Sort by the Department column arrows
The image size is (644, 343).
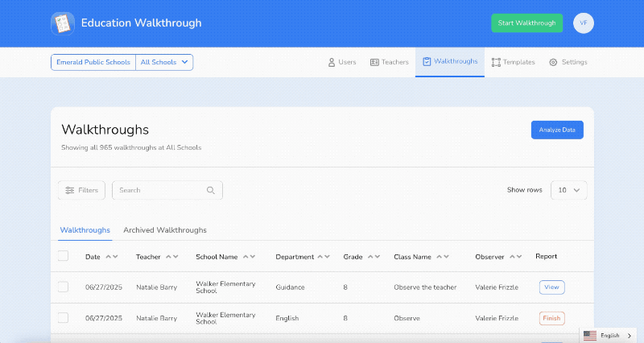tap(323, 257)
